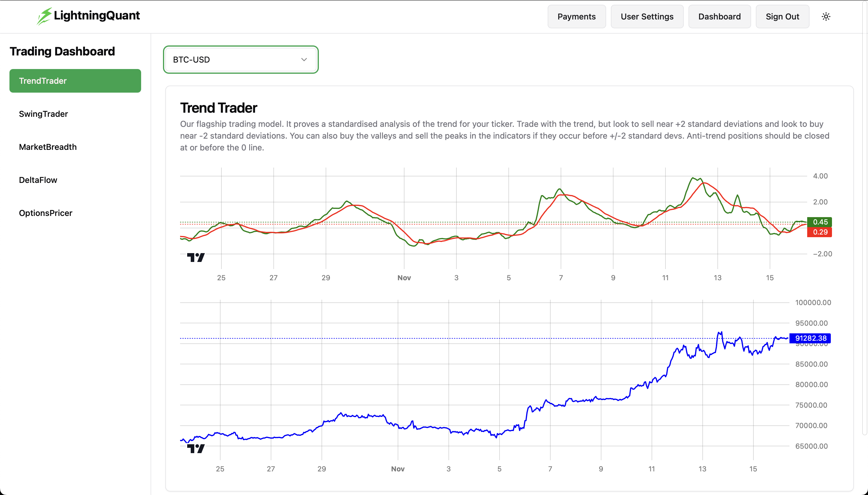The image size is (868, 495).
Task: Click the 65000.00 price axis label
Action: [x=811, y=446]
